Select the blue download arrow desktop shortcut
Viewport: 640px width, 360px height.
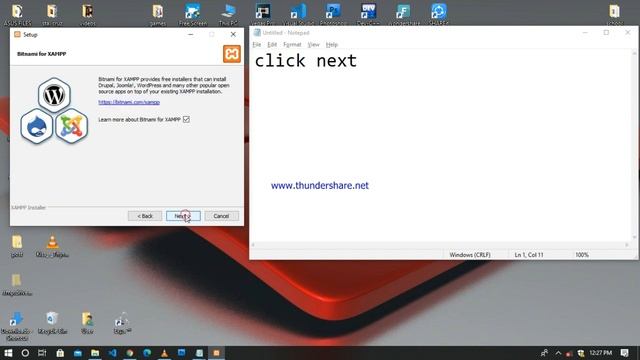(x=17, y=326)
